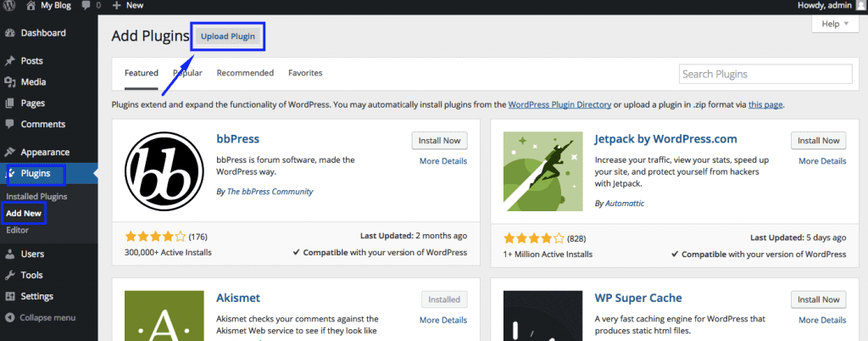Click the Comments icon in sidebar
The width and height of the screenshot is (868, 341).
pos(10,124)
